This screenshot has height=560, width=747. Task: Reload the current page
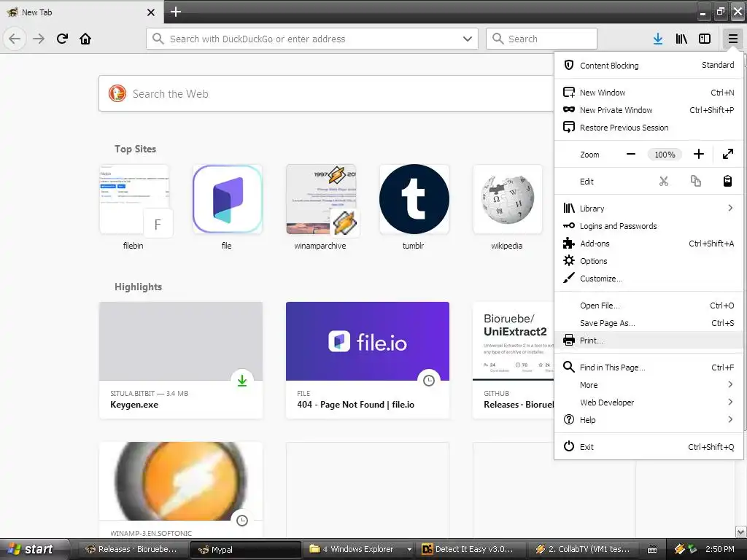(62, 39)
